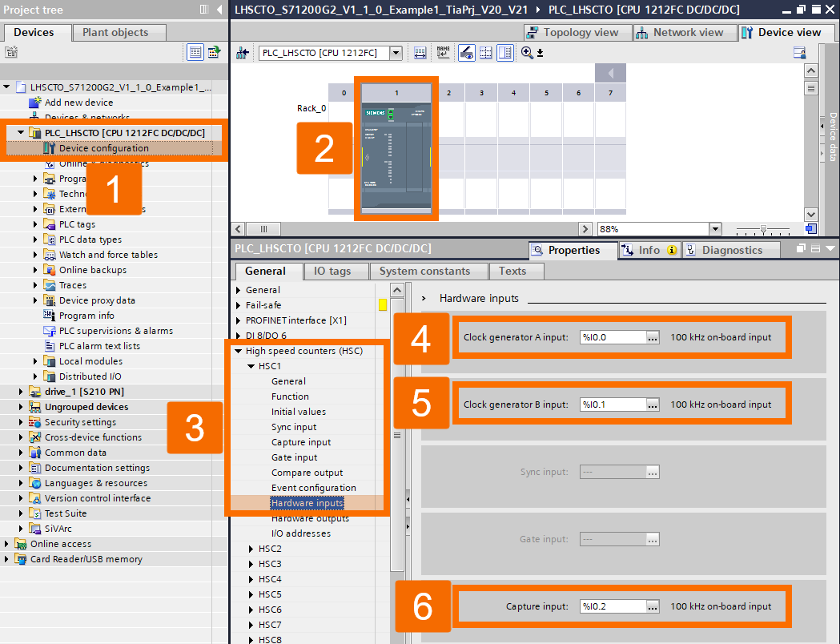Viewport: 840px width, 644px height.
Task: Collapse the PLC_LHSCTO project tree node
Action: (21, 132)
